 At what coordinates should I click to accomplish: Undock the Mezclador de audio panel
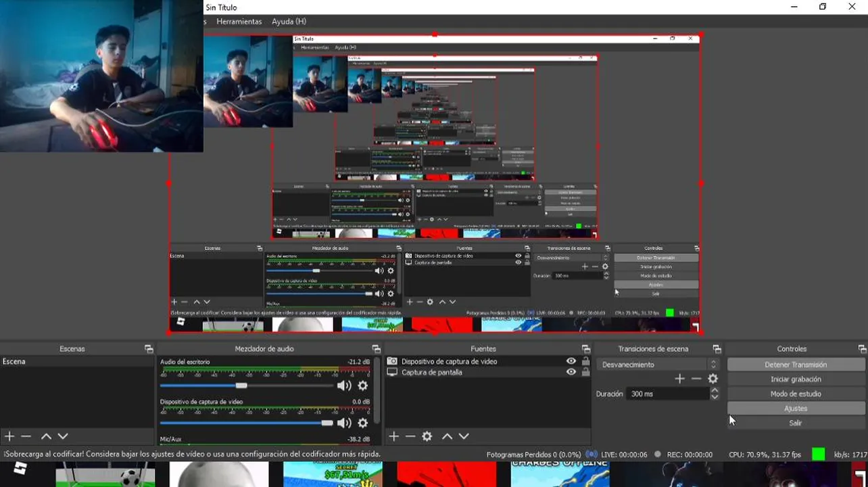click(x=376, y=349)
